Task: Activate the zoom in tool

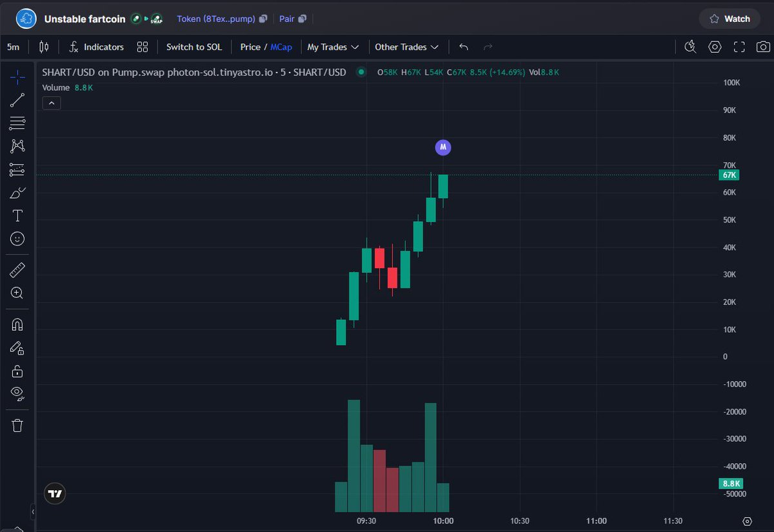Action: coord(17,293)
